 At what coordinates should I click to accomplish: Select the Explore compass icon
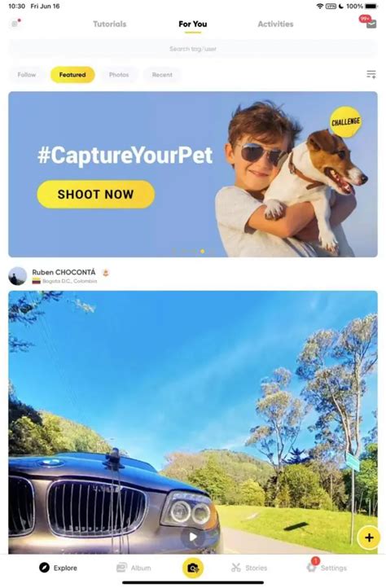(44, 568)
